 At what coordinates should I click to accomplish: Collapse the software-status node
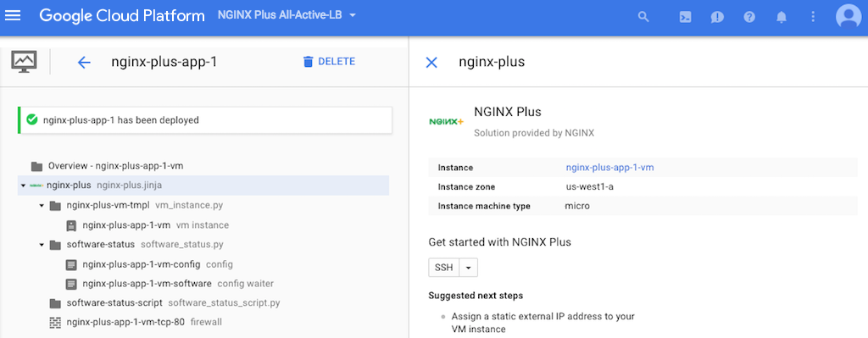42,245
